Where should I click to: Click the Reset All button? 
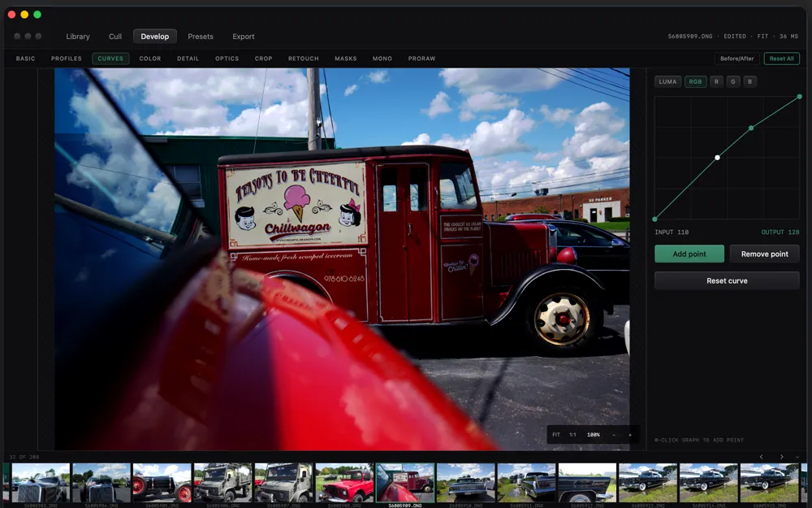[x=781, y=59]
